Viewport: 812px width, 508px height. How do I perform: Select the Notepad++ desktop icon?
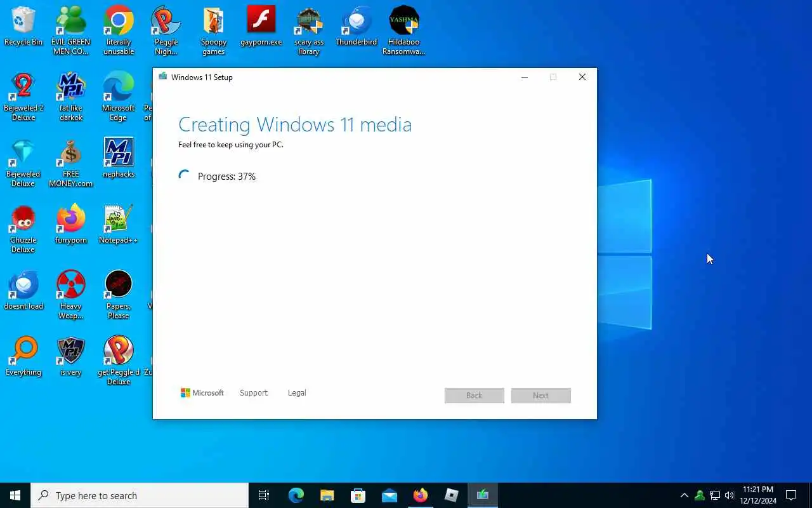point(119,224)
